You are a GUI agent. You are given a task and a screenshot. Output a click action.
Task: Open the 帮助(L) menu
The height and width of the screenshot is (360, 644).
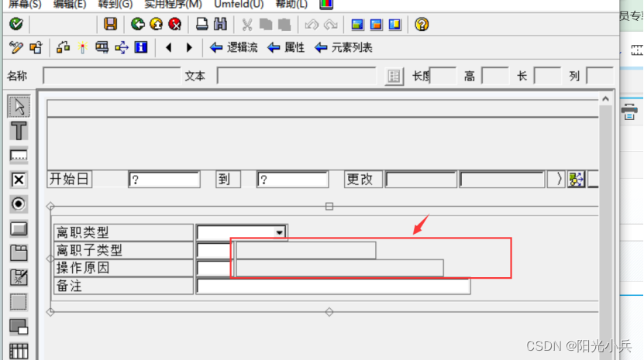pos(291,4)
